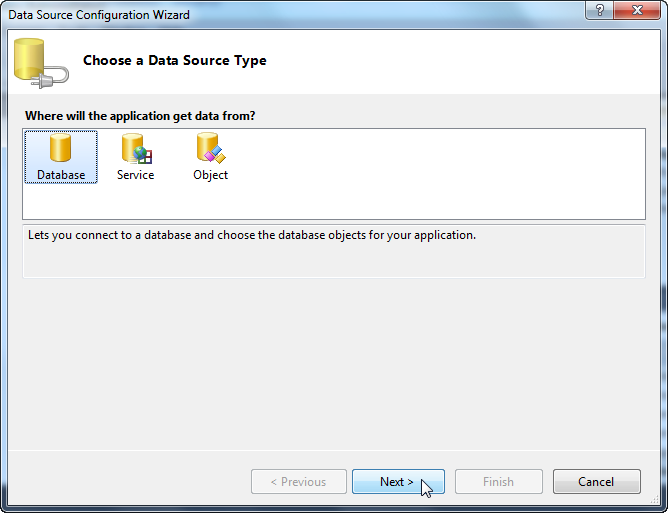668x513 pixels.
Task: Click the 'Service' text label
Action: 135,175
